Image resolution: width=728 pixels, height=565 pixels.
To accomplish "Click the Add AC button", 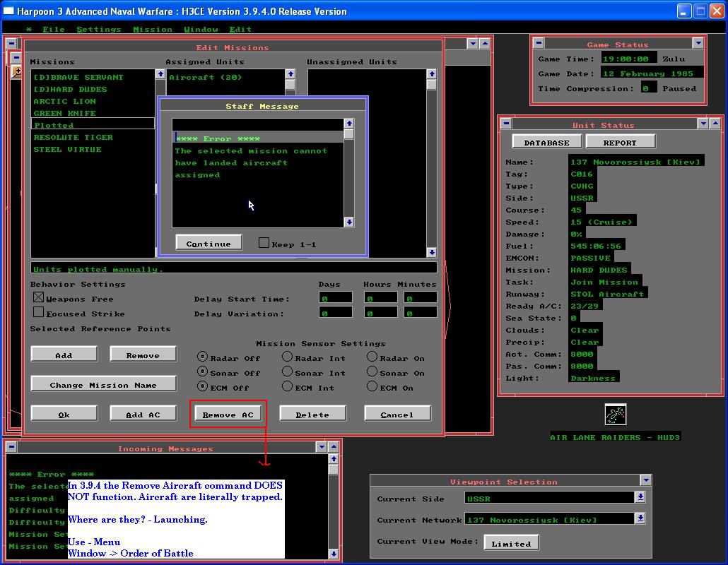I will click(143, 413).
